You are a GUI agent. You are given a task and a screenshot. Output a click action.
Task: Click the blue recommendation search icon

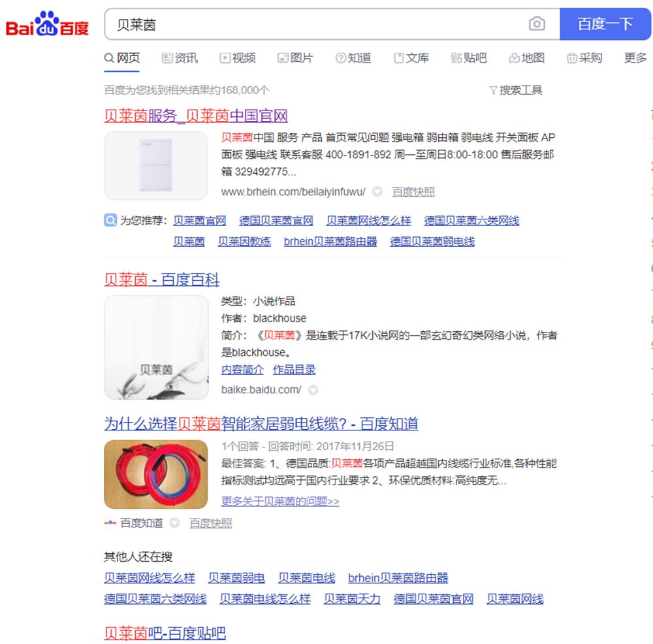coord(110,220)
